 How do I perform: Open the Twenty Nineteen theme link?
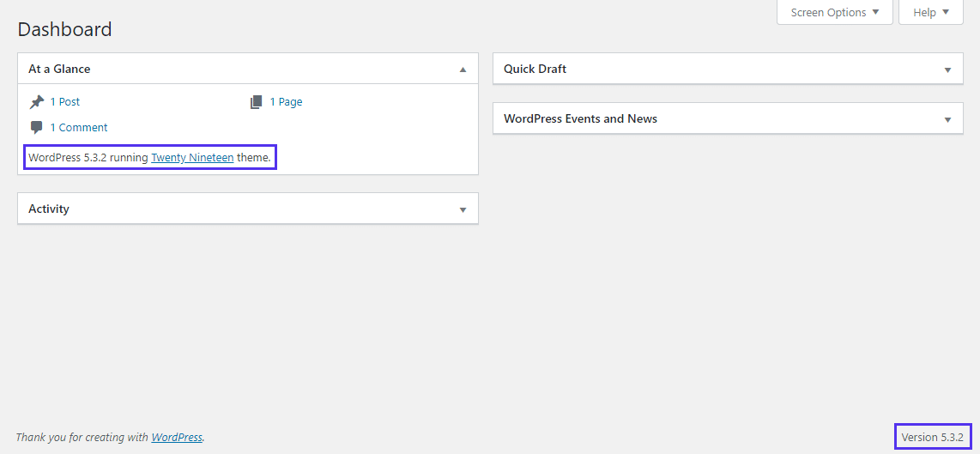pos(192,158)
